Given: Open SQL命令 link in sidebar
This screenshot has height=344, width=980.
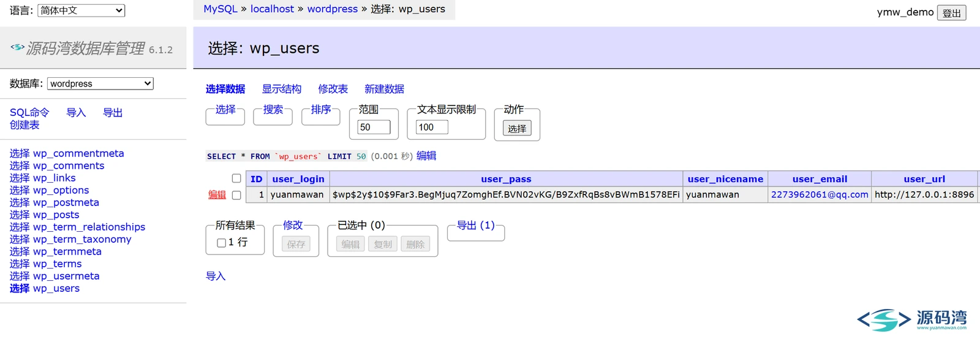Looking at the screenshot, I should (x=29, y=112).
